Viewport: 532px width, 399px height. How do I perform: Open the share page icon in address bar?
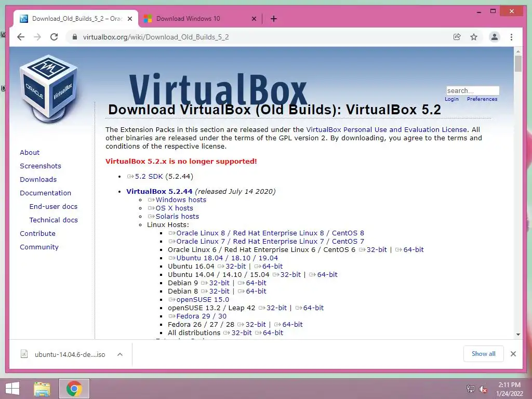pos(457,37)
